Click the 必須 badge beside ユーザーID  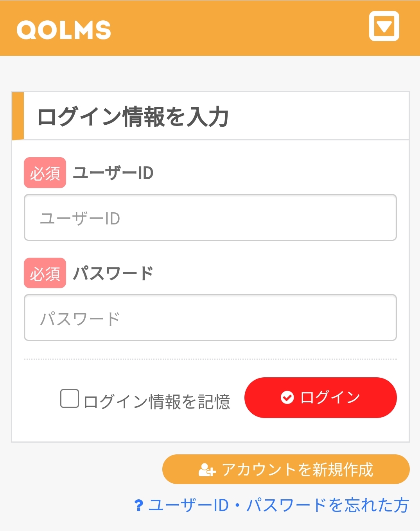[x=45, y=173]
